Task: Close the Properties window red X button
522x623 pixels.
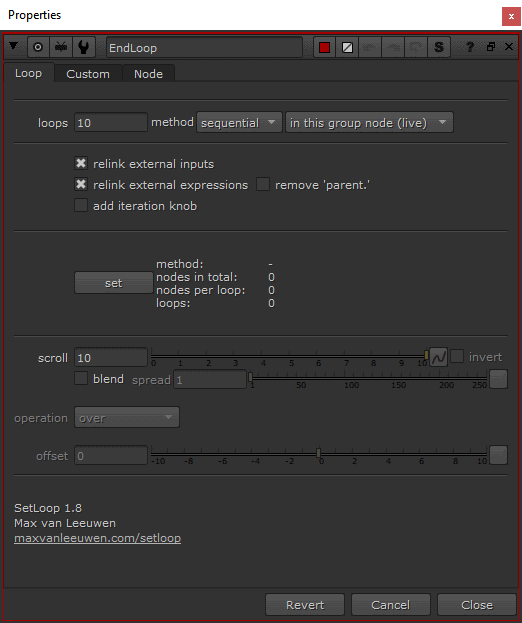Action: [511, 16]
